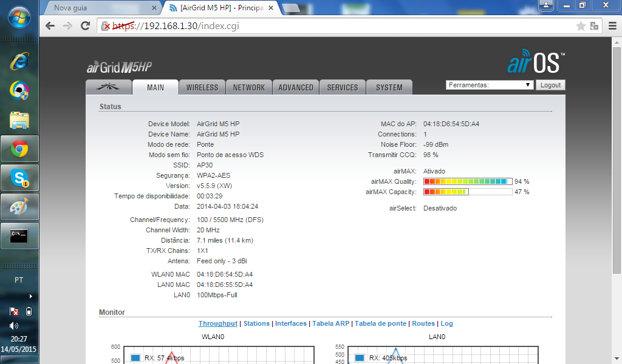Click the new tab button
This screenshot has height=364, width=622.
(x=291, y=8)
